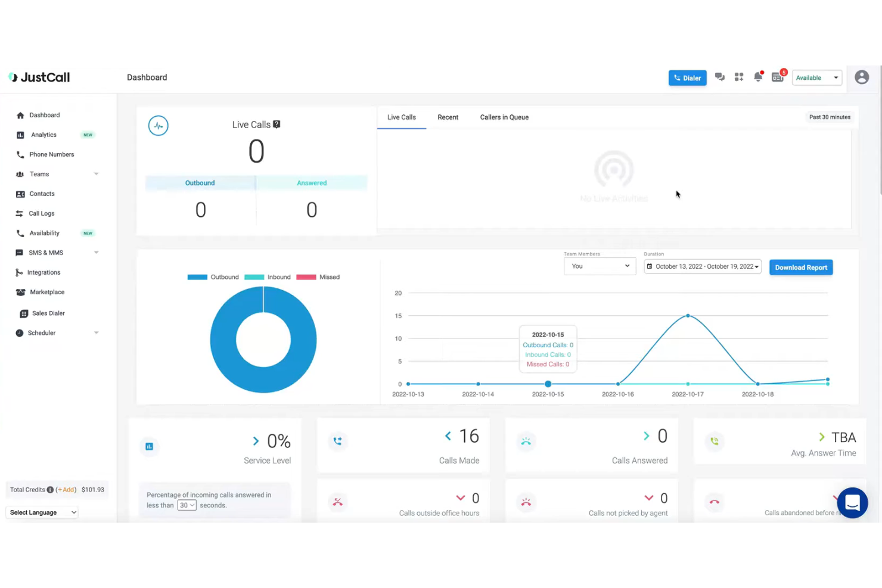The height and width of the screenshot is (588, 882).
Task: Click the notifications bell icon
Action: point(758,77)
